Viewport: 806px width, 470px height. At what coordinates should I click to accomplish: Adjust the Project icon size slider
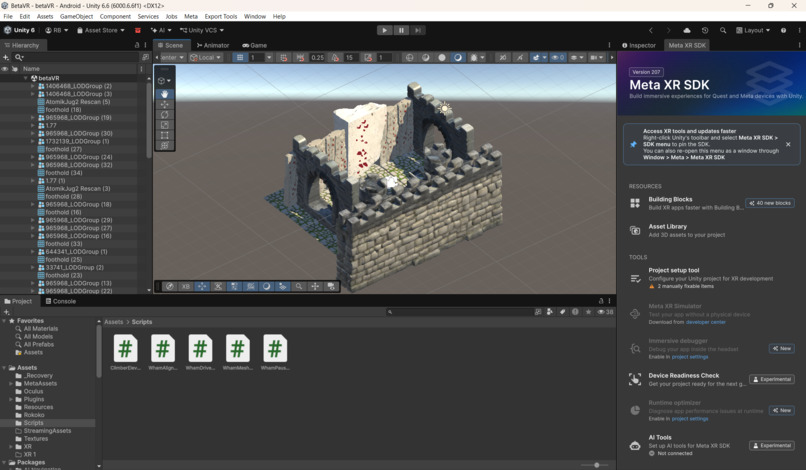click(x=596, y=465)
